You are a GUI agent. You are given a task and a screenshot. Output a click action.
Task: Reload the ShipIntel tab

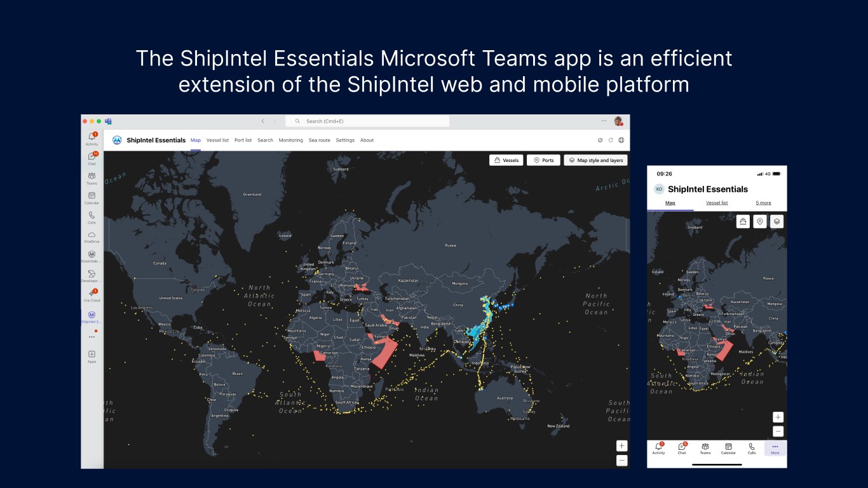[x=611, y=140]
